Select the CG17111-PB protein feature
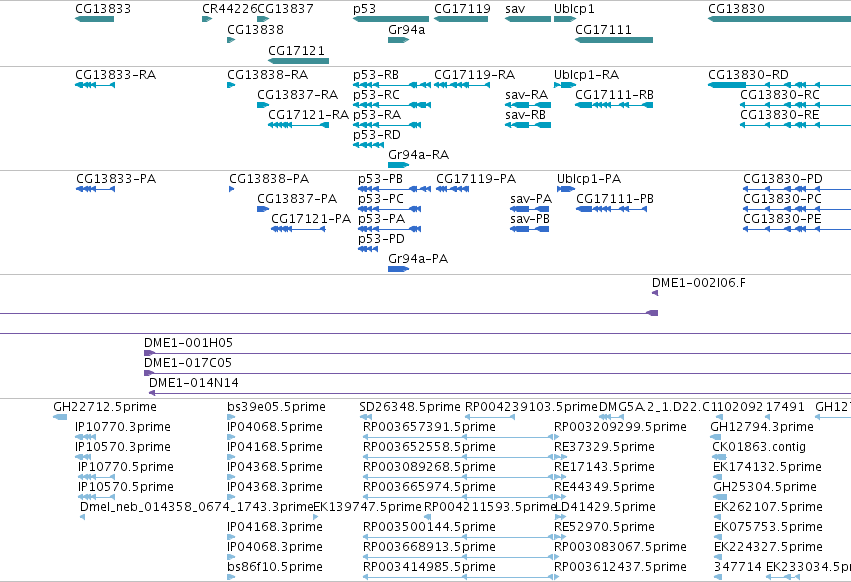This screenshot has height=582, width=851. click(x=612, y=209)
